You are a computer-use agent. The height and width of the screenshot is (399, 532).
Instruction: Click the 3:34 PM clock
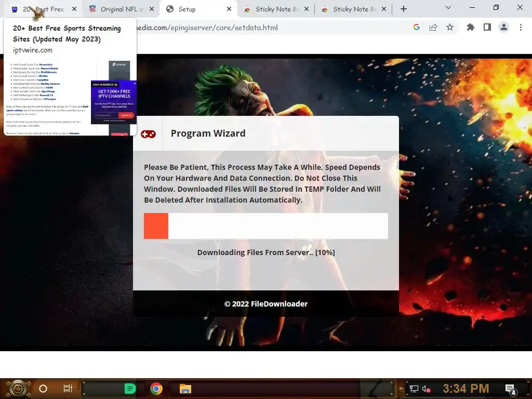(466, 389)
